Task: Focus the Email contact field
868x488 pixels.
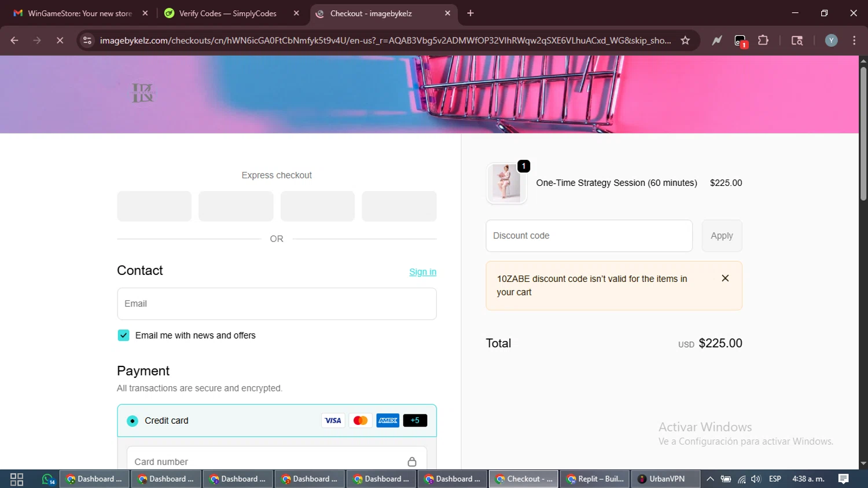Action: (x=277, y=304)
